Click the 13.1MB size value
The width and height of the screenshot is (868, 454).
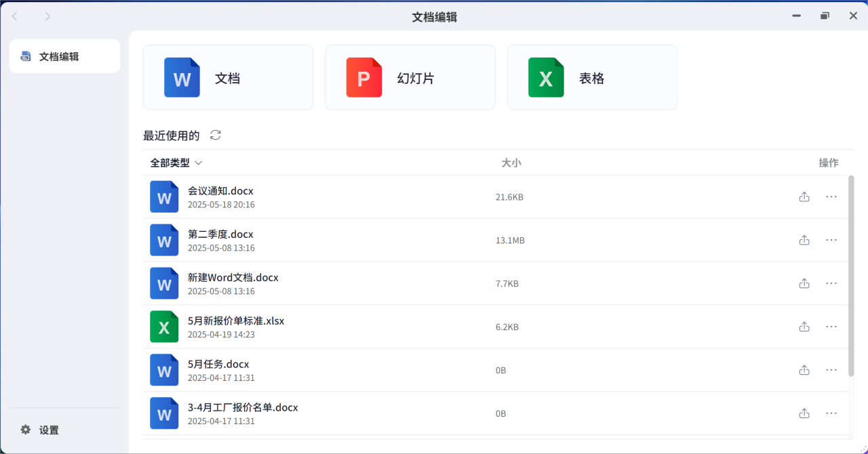click(510, 241)
